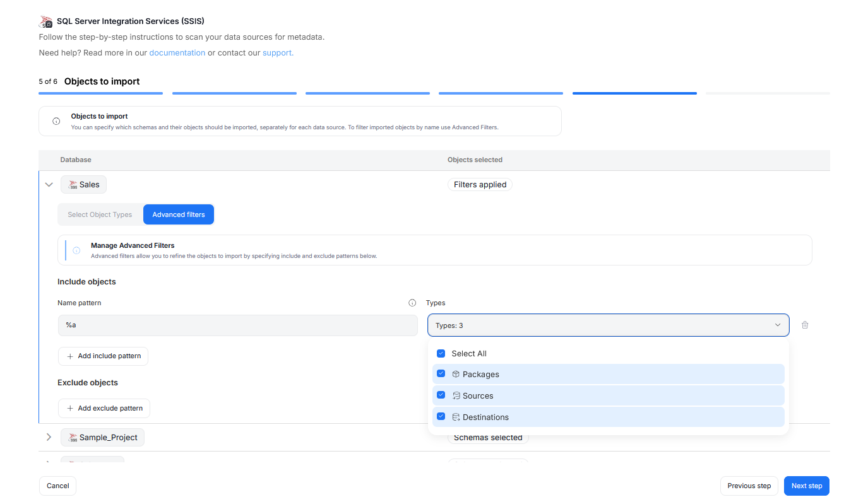Image resolution: width=868 pixels, height=502 pixels.
Task: Collapse the Sales database row
Action: point(49,185)
